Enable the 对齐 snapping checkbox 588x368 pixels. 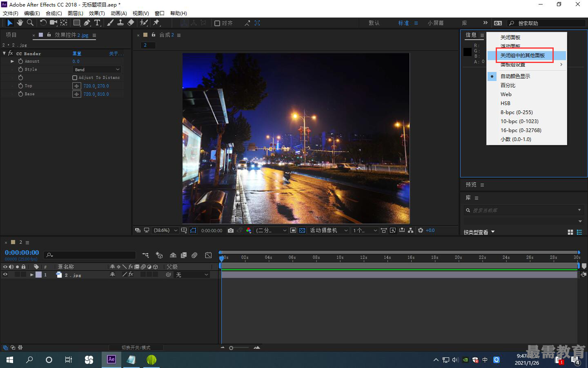coord(217,23)
